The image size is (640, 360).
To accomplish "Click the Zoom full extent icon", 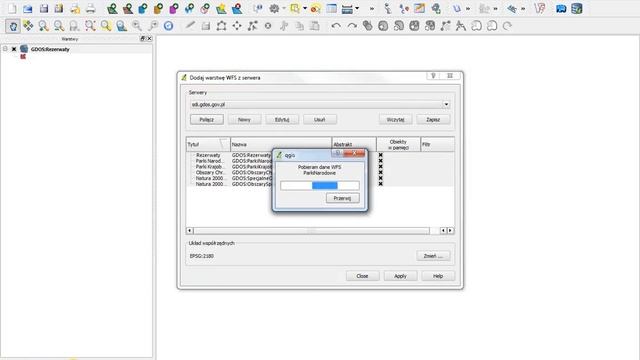I will (90, 26).
